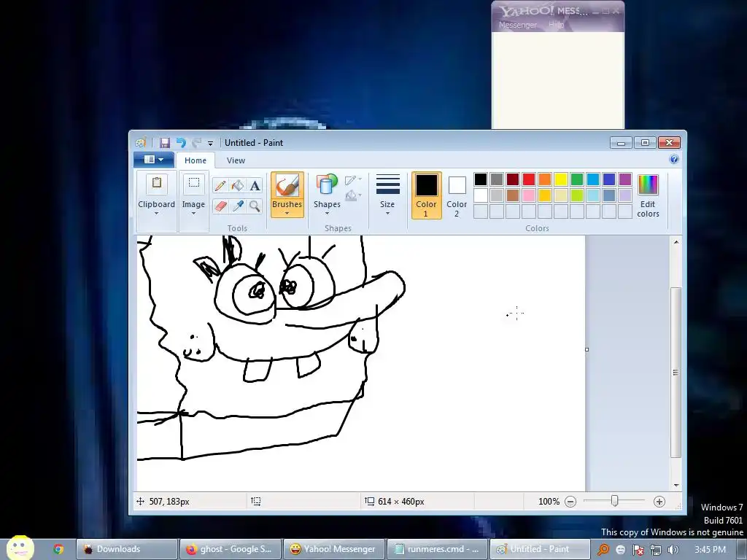Viewport: 747px width, 560px height.
Task: Pick the black color swatch in palette
Action: point(481,179)
